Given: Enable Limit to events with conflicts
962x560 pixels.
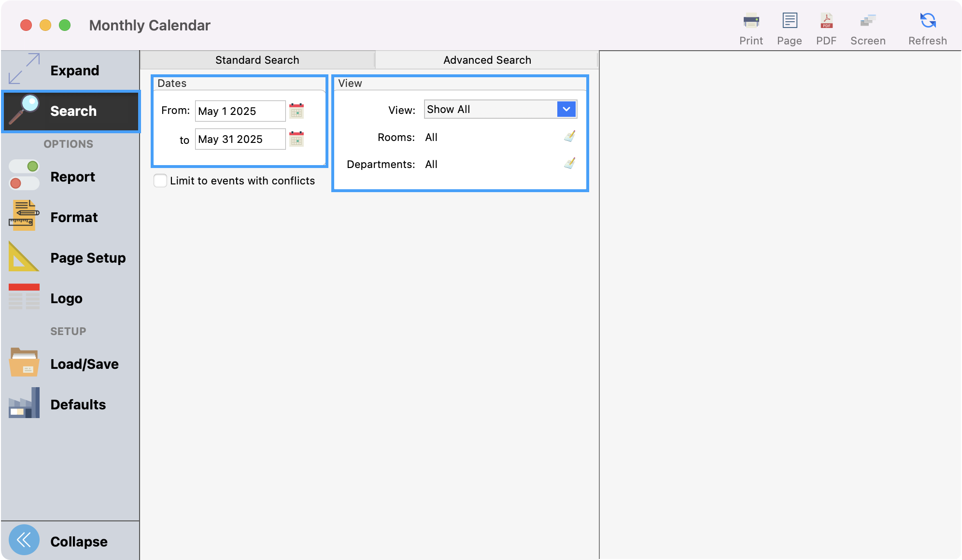Looking at the screenshot, I should (160, 181).
